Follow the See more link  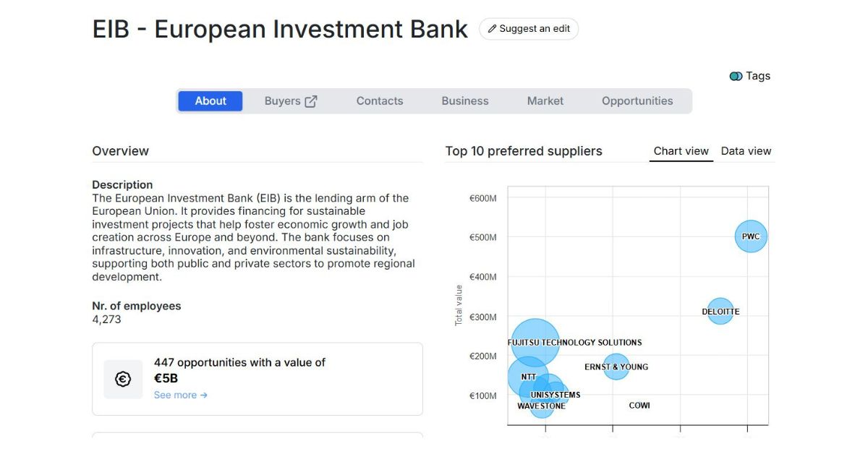[180, 395]
